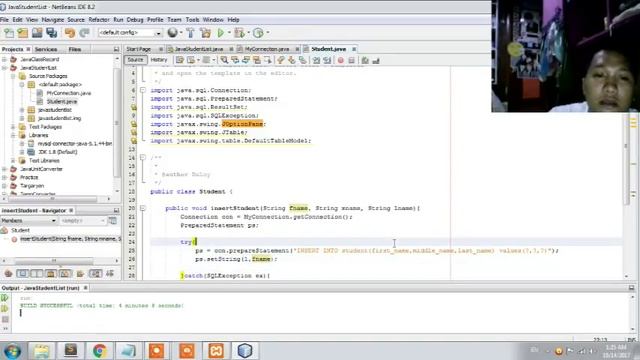
Task: Open Sublime Text from the taskbar
Action: pos(71,351)
